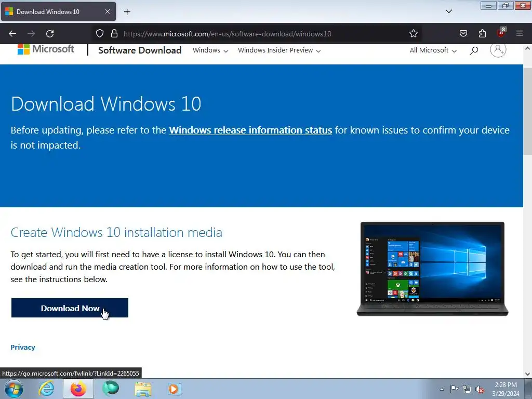The width and height of the screenshot is (532, 399).
Task: Show hidden system tray icons
Action: [442, 389]
